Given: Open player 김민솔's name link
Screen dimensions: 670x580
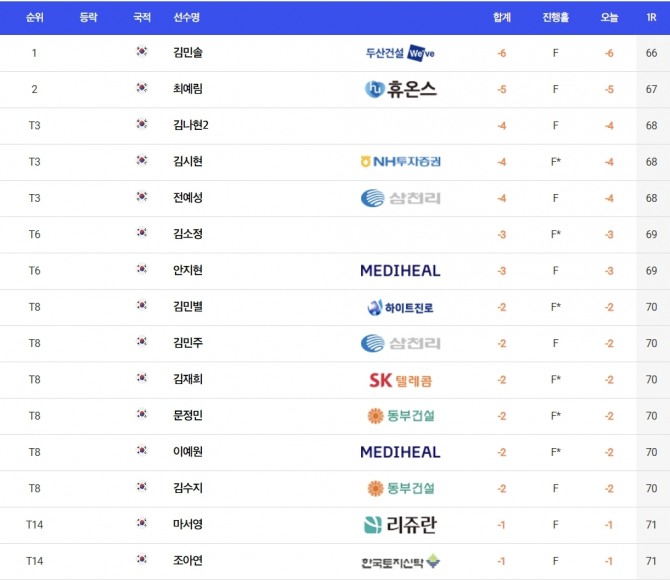Looking at the screenshot, I should point(187,52).
